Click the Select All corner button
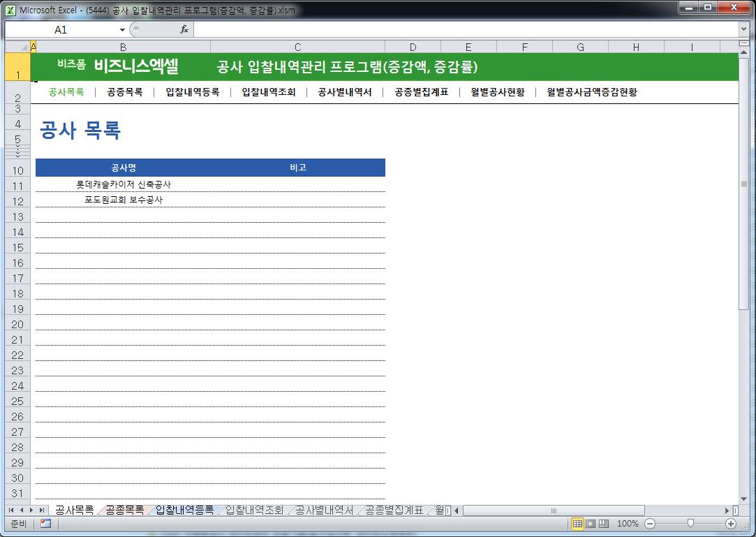Screen dimensions: 756x537 tap(18, 47)
